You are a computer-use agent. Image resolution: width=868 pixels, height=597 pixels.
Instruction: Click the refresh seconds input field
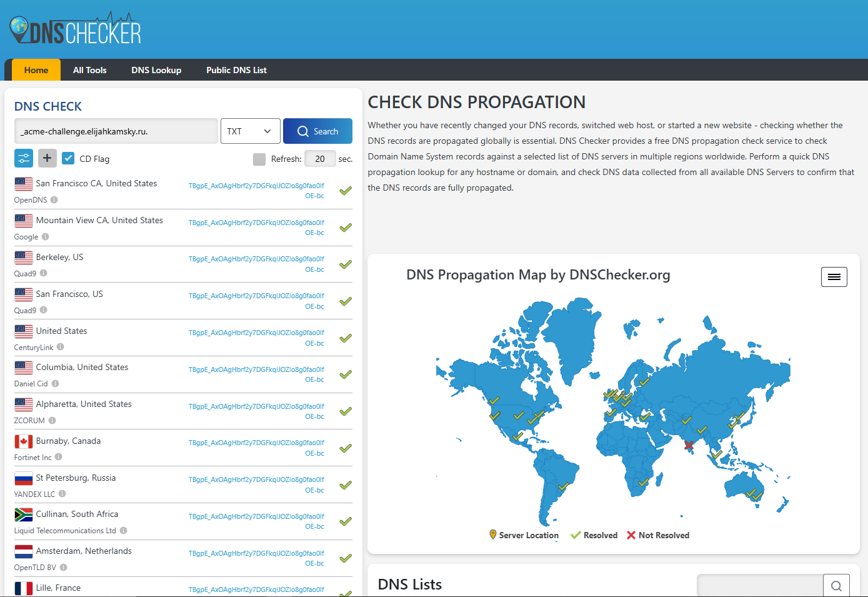click(320, 159)
